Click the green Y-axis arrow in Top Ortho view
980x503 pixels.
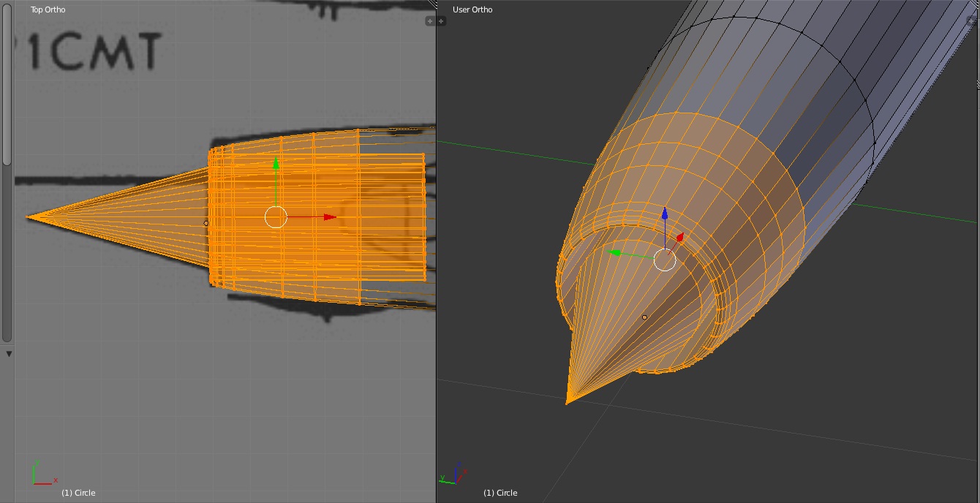point(276,164)
